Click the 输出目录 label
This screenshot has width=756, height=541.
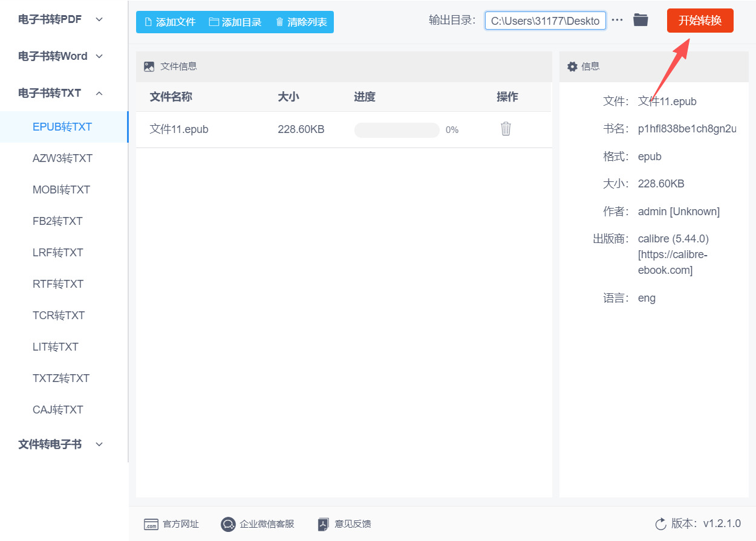coord(452,20)
